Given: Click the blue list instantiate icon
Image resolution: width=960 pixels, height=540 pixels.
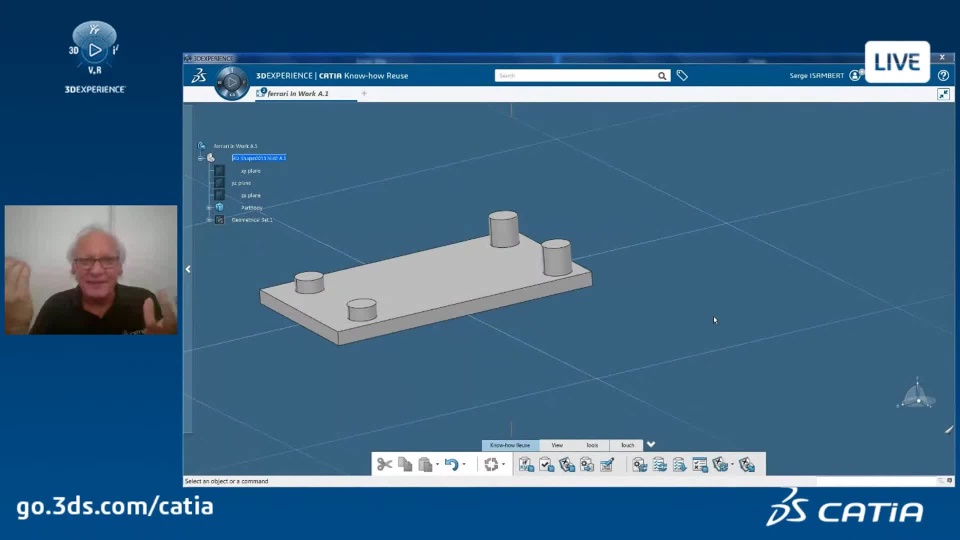Looking at the screenshot, I should pyautogui.click(x=659, y=465).
